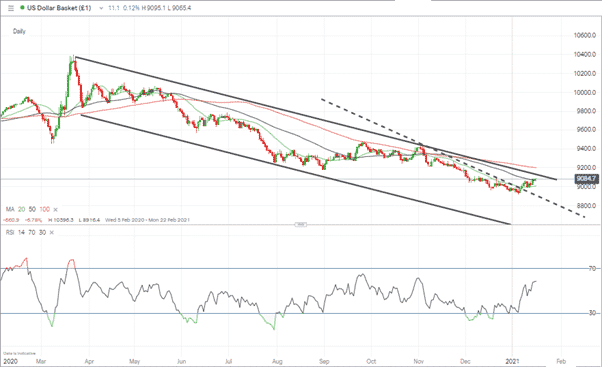Click the Jul label on time axis
602x367 pixels.
coord(228,361)
